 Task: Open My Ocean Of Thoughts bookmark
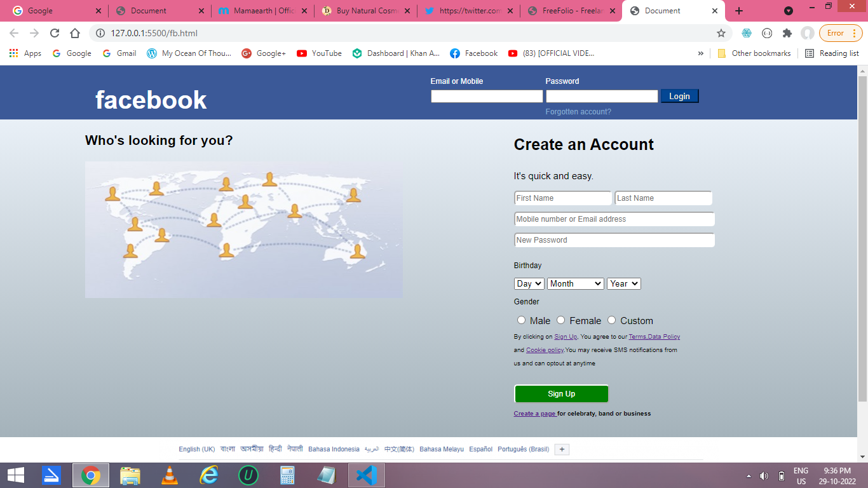[189, 53]
